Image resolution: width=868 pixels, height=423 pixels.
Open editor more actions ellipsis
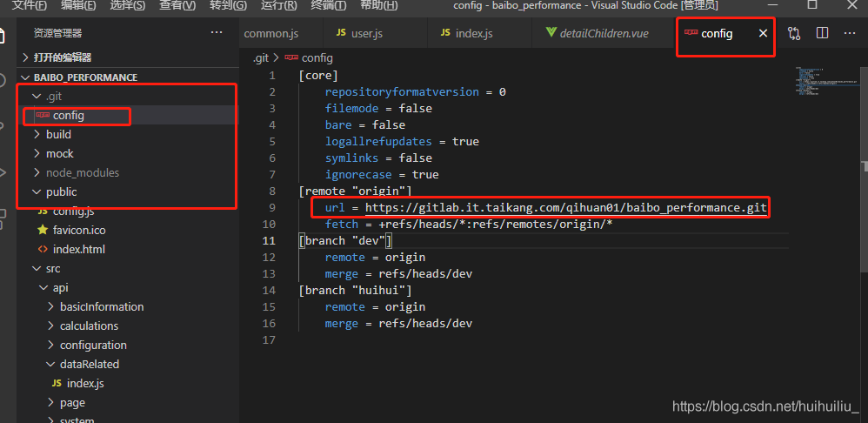click(850, 33)
